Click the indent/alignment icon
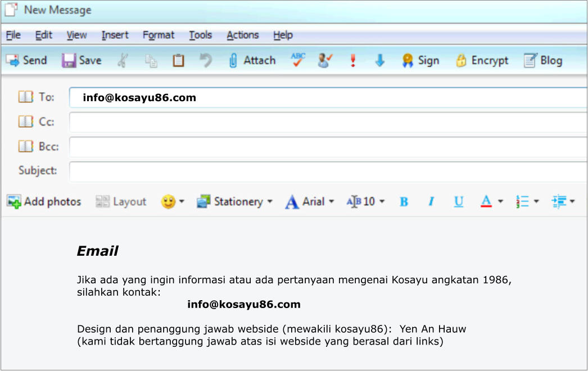The height and width of the screenshot is (371, 588). (559, 202)
